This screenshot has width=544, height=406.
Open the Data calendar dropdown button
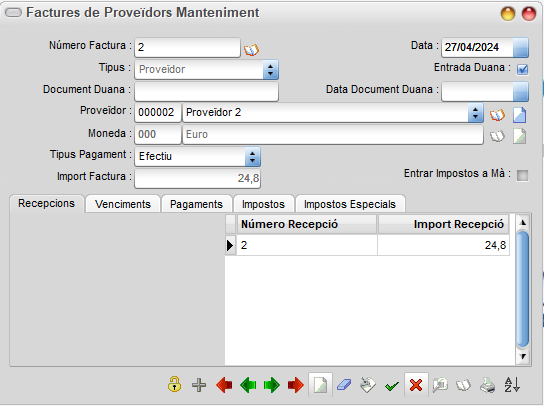[x=520, y=48]
